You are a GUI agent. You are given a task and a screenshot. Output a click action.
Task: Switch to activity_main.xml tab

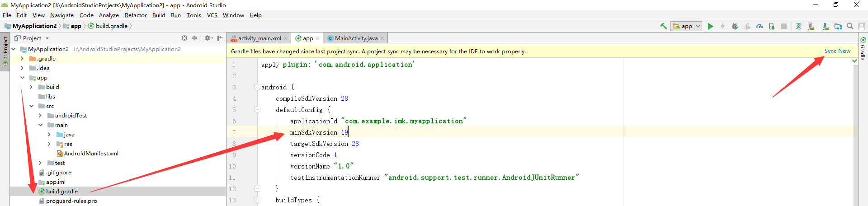click(x=259, y=38)
